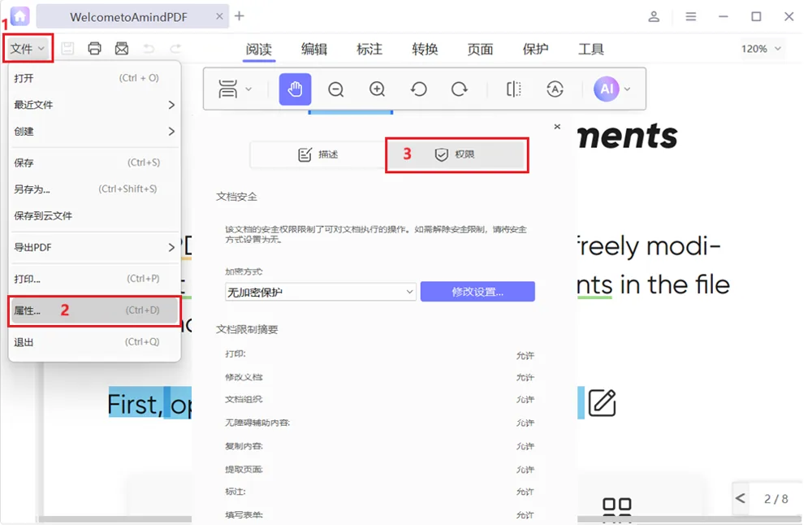Open the 文件 dropdown menu
Image resolution: width=812 pixels, height=525 pixels.
tap(28, 49)
